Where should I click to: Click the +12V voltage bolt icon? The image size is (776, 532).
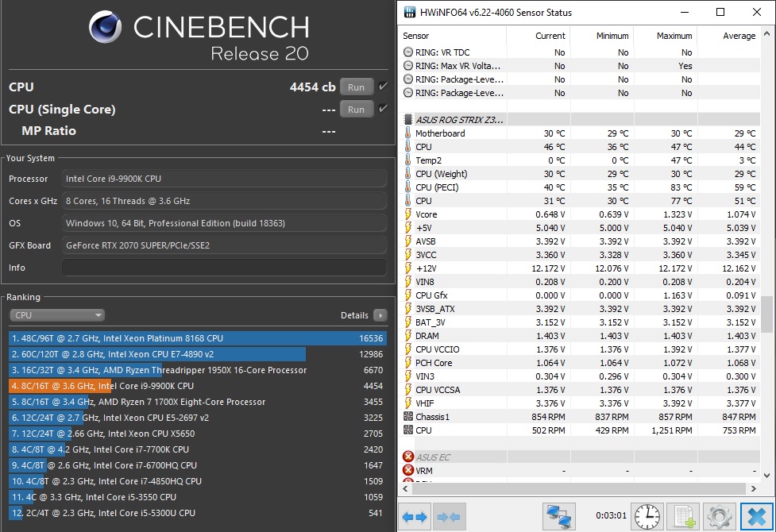[408, 268]
